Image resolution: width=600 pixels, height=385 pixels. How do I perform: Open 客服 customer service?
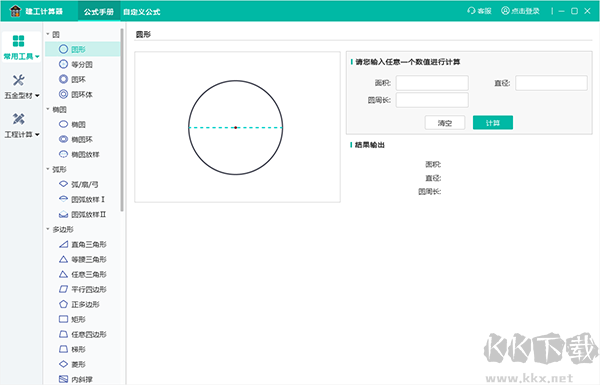click(479, 11)
